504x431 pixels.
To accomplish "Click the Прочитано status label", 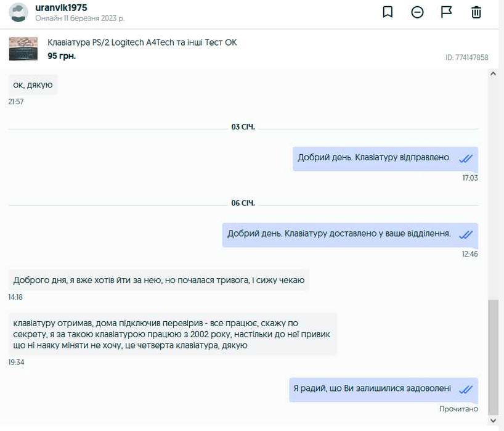I will [458, 409].
